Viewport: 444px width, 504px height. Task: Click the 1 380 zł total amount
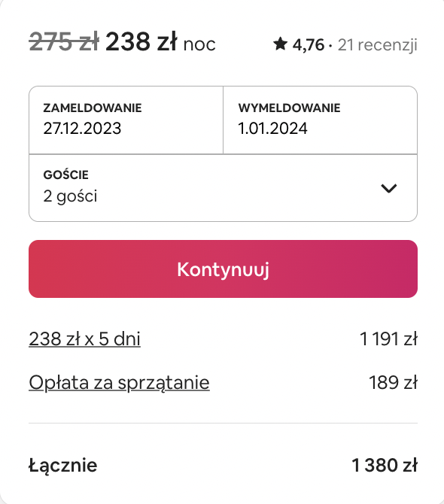click(x=385, y=465)
